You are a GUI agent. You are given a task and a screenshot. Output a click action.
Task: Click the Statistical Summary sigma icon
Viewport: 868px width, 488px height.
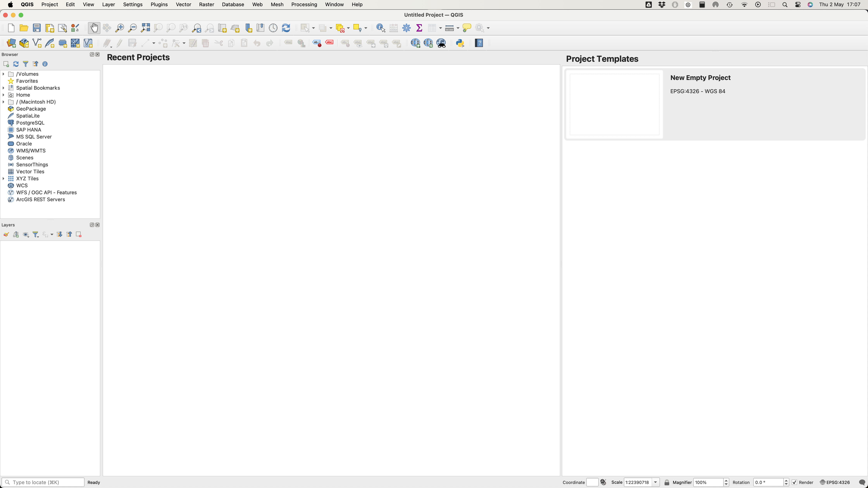click(x=419, y=28)
